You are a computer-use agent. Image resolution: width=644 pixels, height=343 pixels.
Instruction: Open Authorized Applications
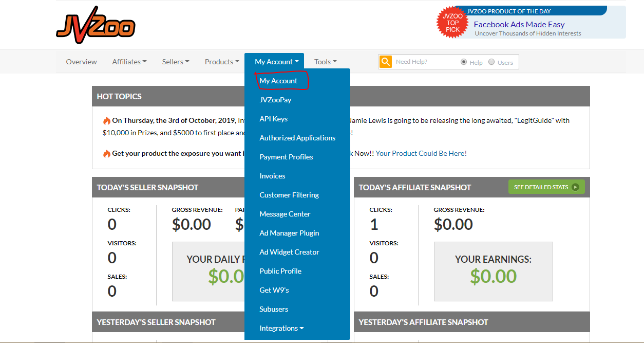pyautogui.click(x=297, y=138)
